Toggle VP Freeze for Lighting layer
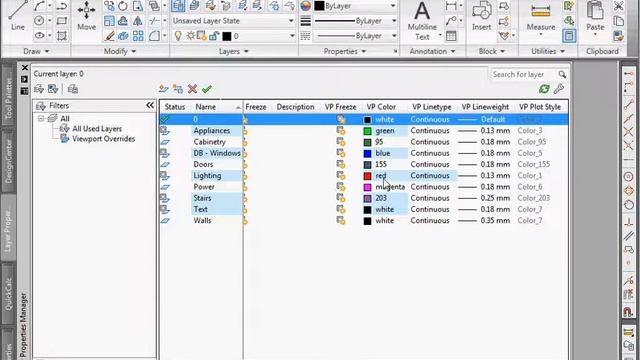The image size is (640, 360). pyautogui.click(x=340, y=176)
